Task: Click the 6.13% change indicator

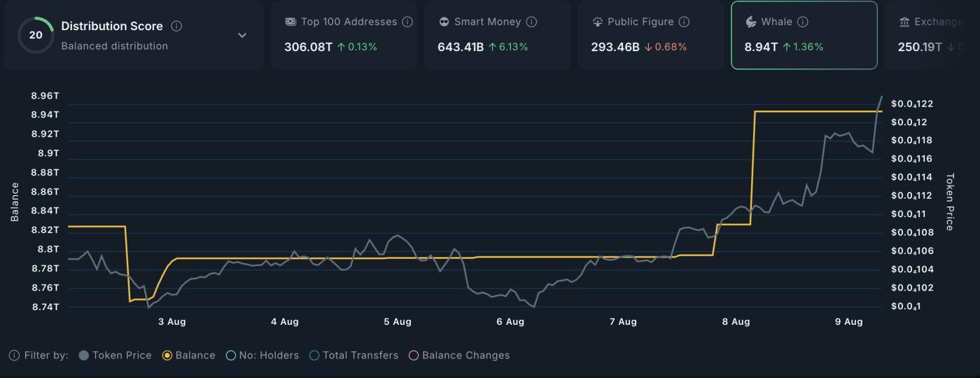Action: click(x=508, y=47)
